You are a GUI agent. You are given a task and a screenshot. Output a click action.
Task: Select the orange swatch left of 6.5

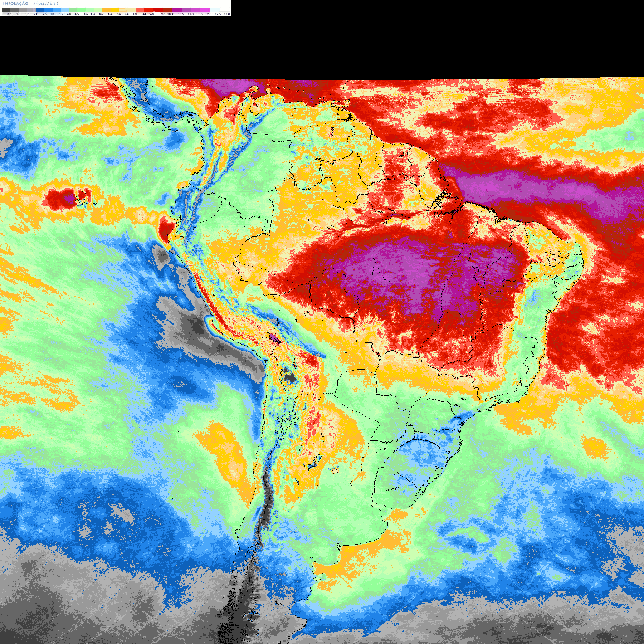click(x=107, y=10)
